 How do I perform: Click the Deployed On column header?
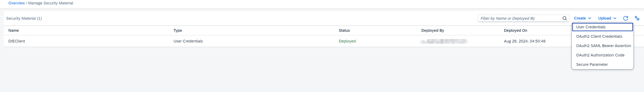click(515, 30)
